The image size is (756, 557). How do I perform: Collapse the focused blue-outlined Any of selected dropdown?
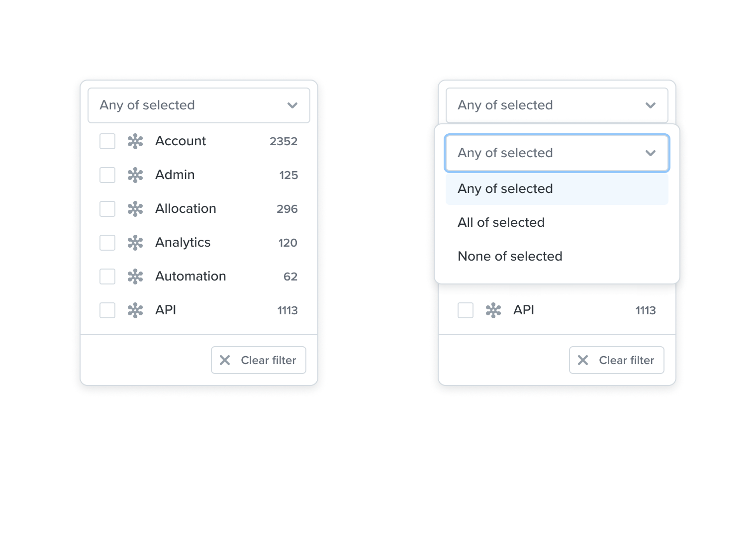click(557, 153)
